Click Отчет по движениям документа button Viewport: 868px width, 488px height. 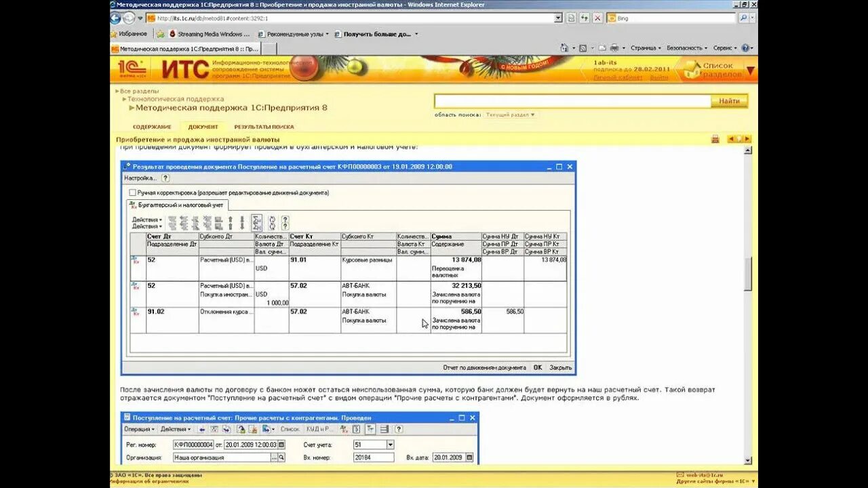pyautogui.click(x=484, y=367)
